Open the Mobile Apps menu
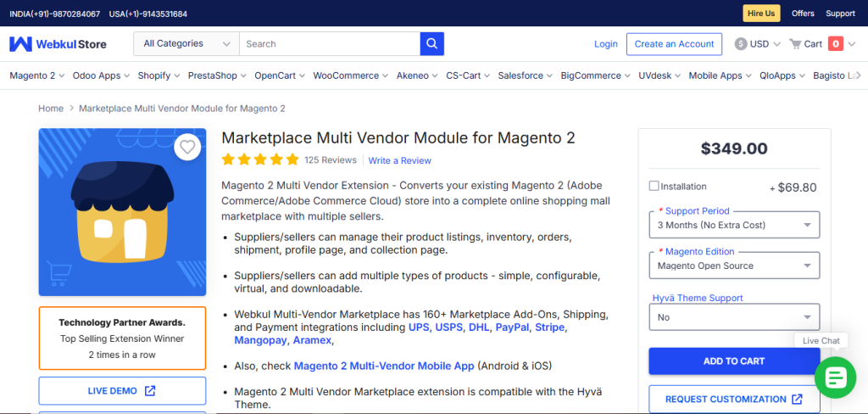 coord(721,76)
